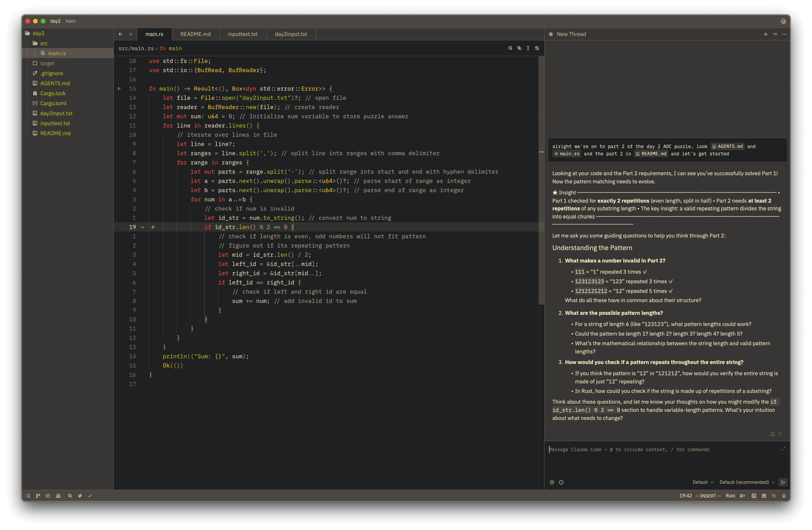The image size is (812, 530).
Task: Open the Git panel from status bar
Action: pos(38,496)
